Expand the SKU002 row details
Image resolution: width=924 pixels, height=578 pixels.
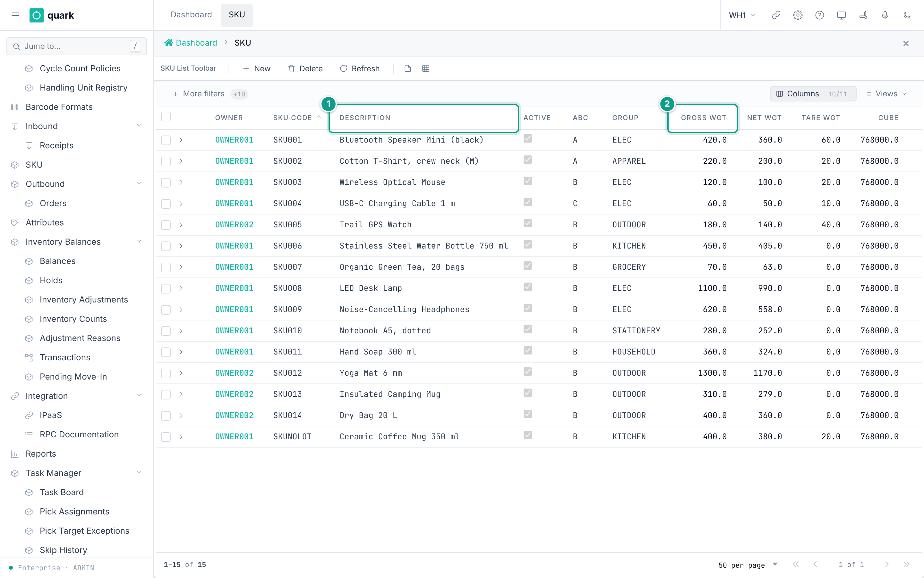click(181, 161)
